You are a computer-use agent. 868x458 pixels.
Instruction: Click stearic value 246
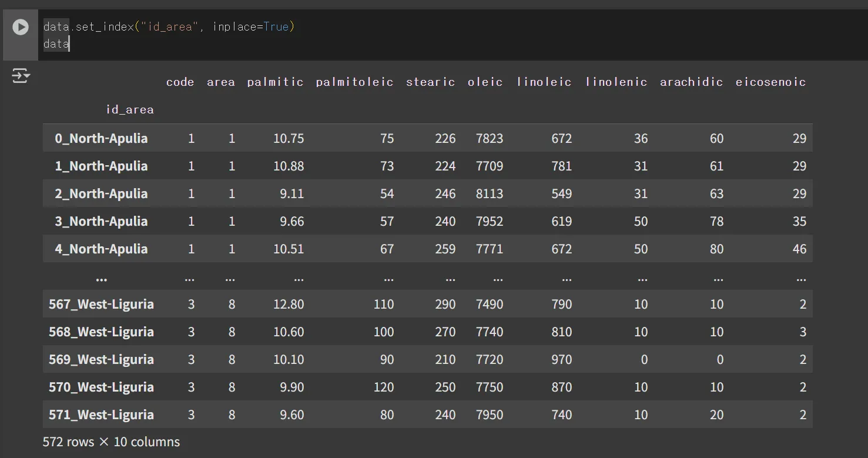pos(445,194)
